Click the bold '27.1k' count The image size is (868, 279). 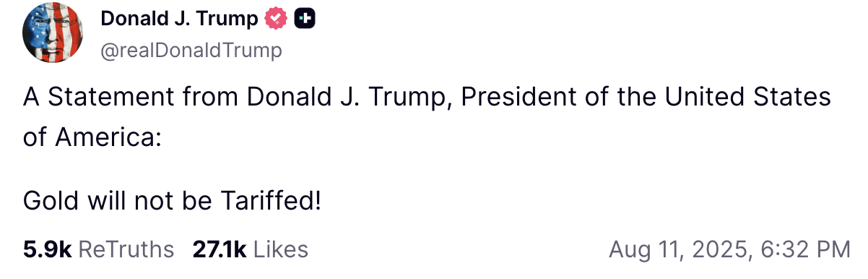pos(220,249)
